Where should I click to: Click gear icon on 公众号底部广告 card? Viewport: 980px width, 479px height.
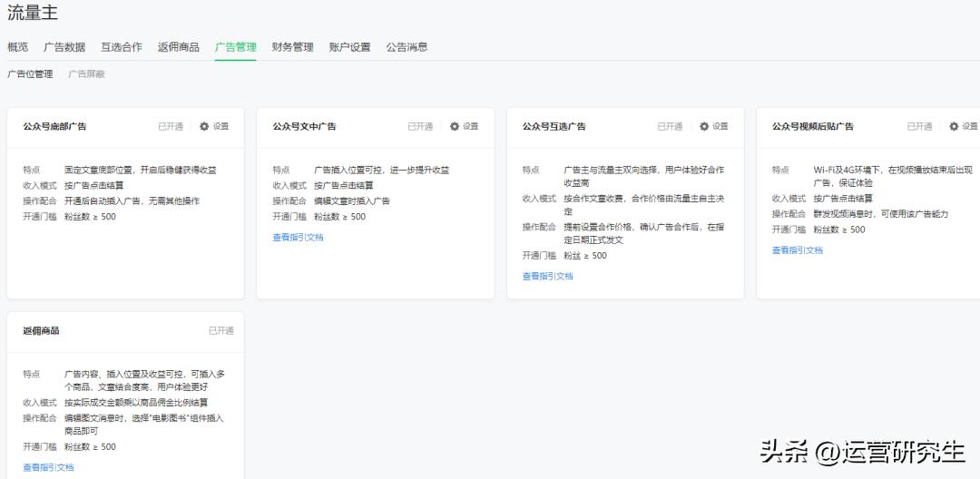point(204,126)
